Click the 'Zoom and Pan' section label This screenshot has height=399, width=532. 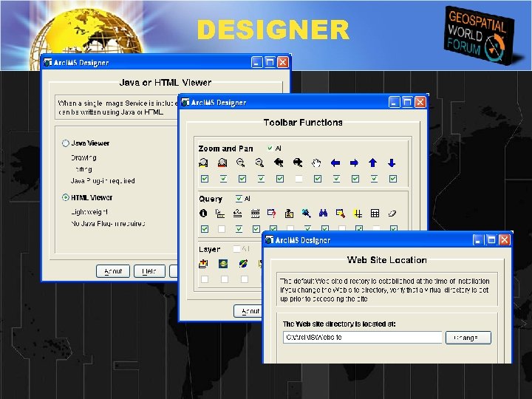coord(225,149)
